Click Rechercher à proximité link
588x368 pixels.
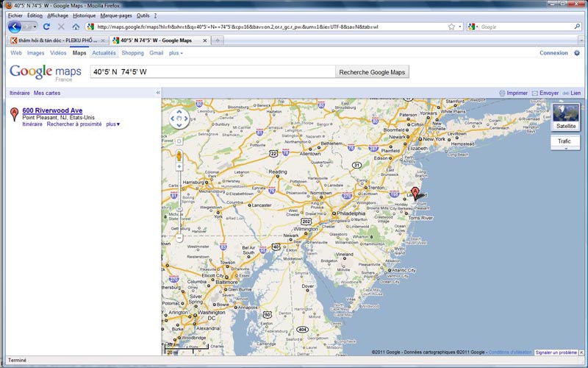click(74, 124)
